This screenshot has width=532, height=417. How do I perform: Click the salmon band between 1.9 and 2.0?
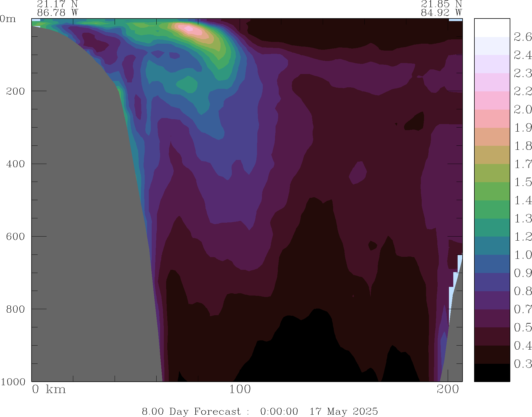[492, 119]
